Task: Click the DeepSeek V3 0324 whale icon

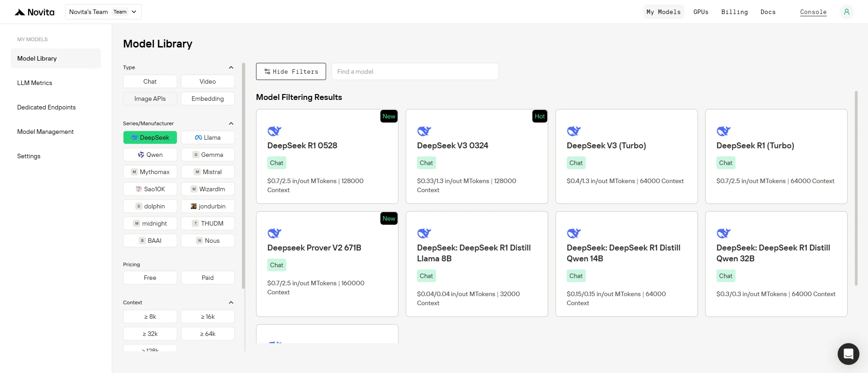Action: point(424,131)
